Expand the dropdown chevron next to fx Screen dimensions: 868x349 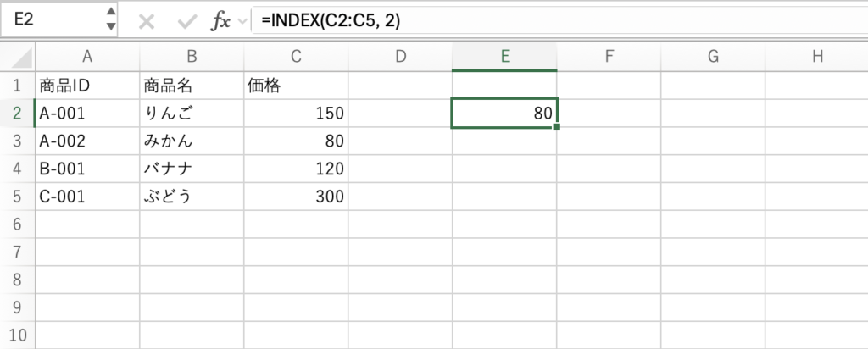243,21
